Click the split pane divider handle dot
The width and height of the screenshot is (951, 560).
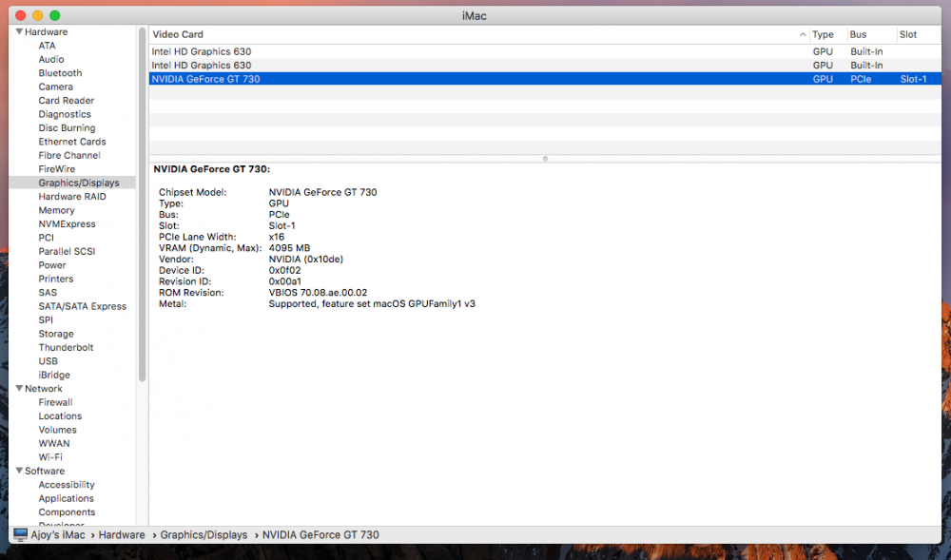[x=545, y=159]
